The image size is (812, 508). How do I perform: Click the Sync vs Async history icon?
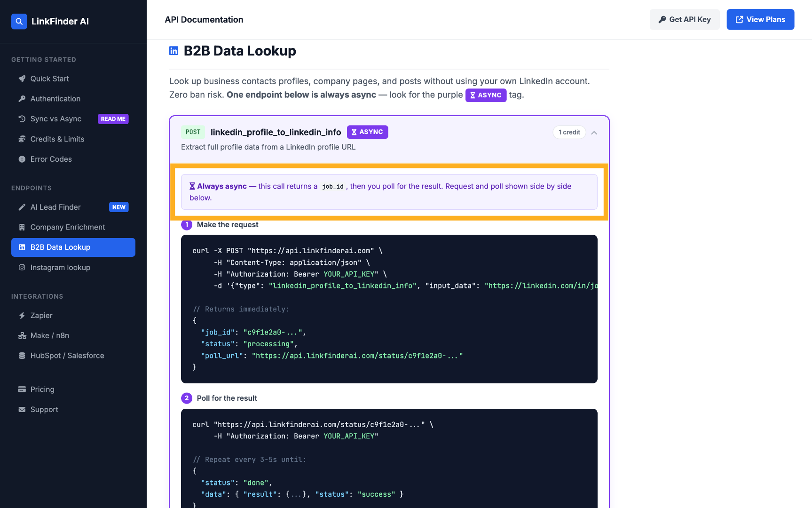pos(22,119)
